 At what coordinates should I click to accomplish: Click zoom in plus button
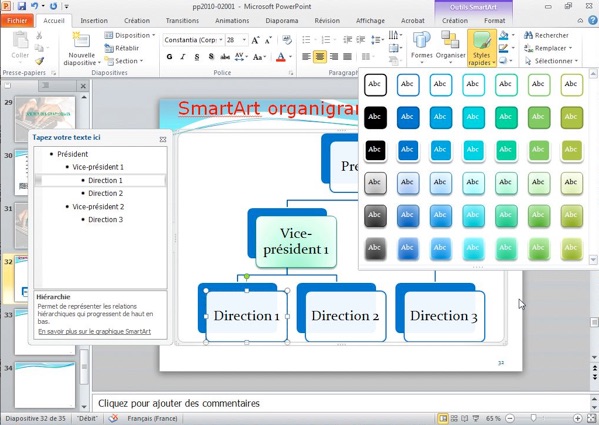(578, 419)
